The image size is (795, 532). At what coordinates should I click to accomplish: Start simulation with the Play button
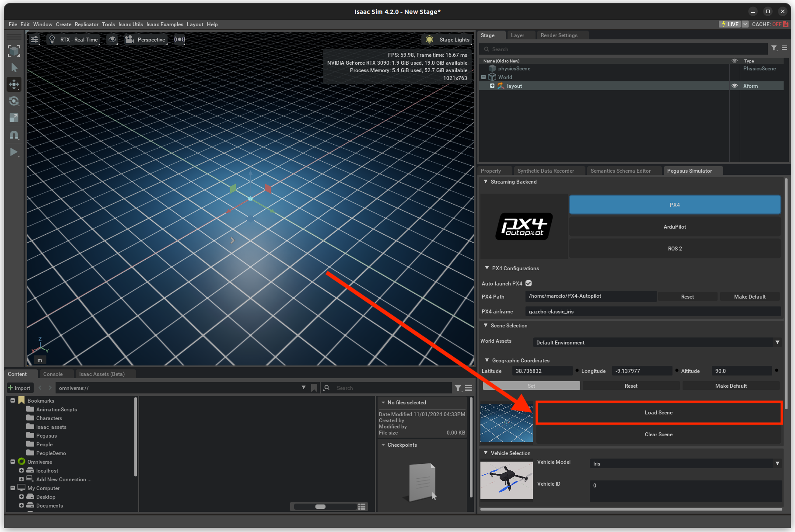(x=14, y=152)
